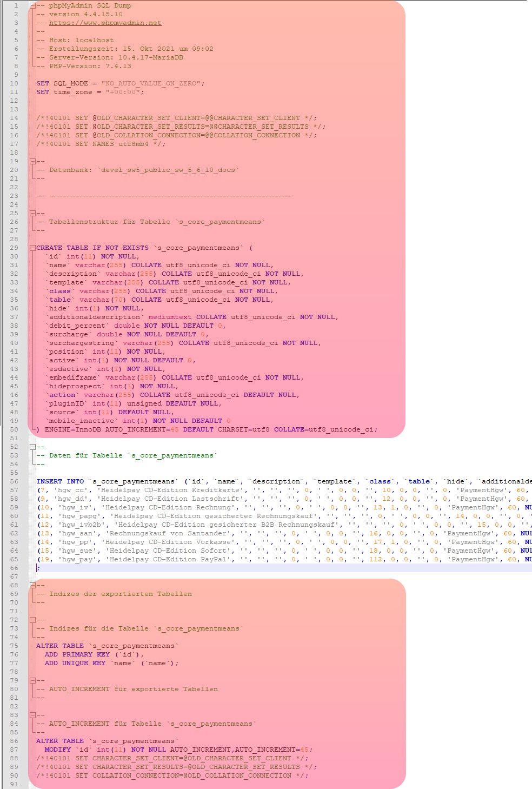
Task: Click the `devel_sw5_public_sw_5_6_10_docs` database name
Action: pos(168,170)
